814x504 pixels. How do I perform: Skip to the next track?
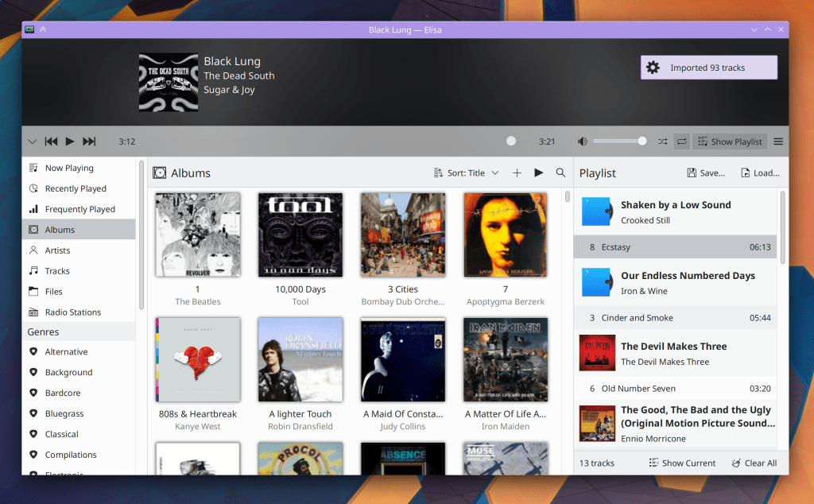[x=89, y=142]
